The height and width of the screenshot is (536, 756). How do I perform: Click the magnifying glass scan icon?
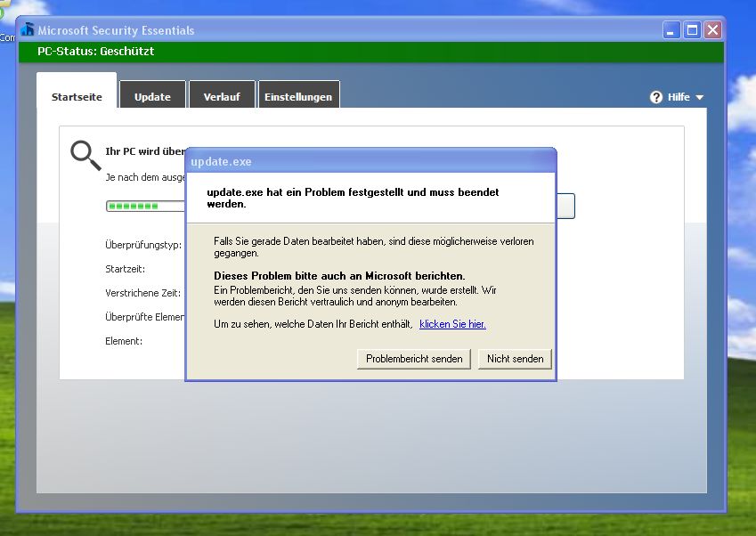click(x=85, y=155)
